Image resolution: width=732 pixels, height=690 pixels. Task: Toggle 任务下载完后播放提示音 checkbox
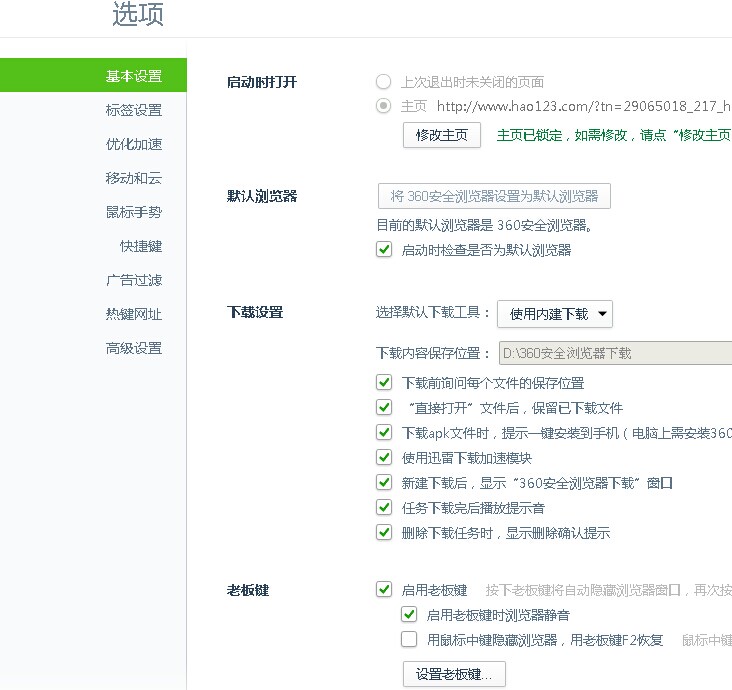coord(384,507)
